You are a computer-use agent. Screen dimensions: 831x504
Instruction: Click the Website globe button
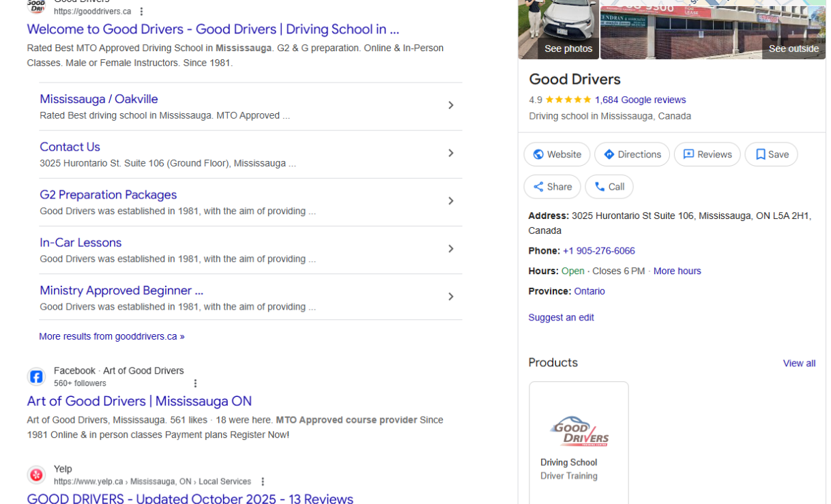(557, 154)
